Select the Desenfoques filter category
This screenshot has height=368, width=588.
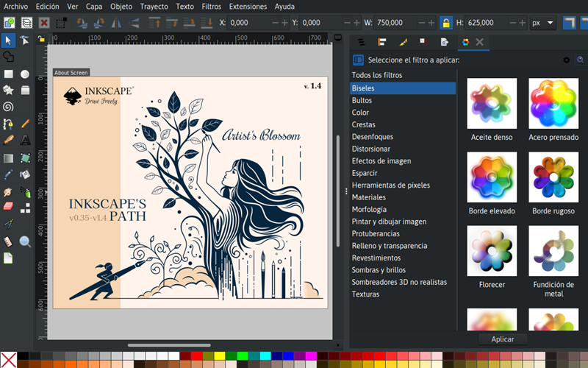[403, 137]
